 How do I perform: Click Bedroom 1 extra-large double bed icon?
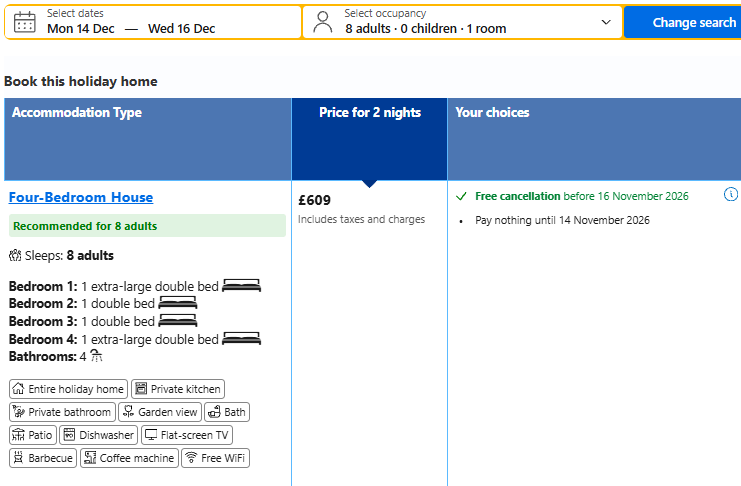coord(241,286)
